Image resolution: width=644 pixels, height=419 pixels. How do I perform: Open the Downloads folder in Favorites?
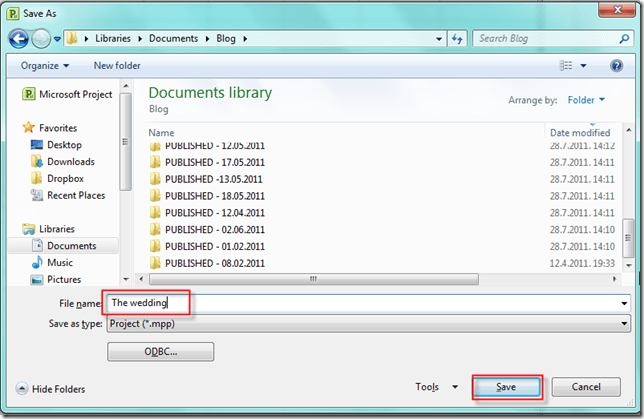click(x=70, y=161)
